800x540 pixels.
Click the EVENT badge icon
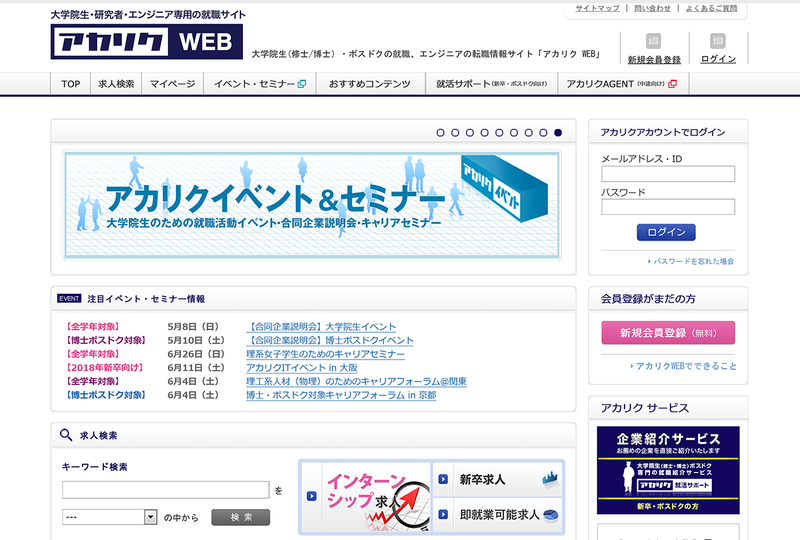tap(69, 299)
